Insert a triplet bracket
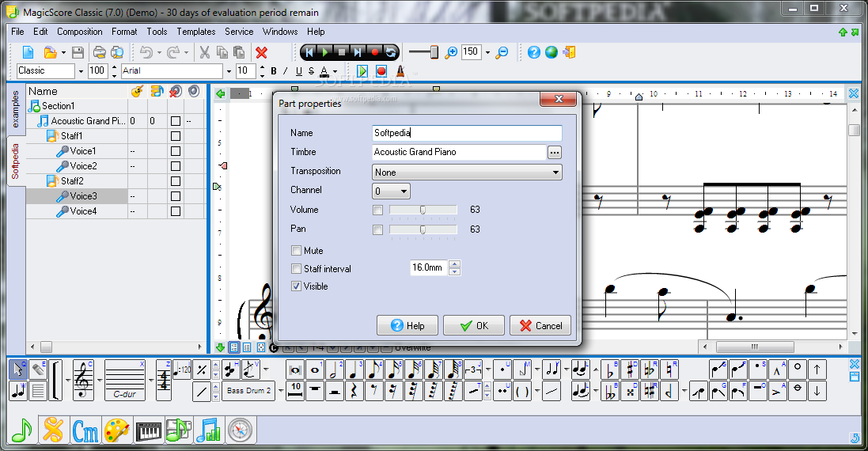868x451 pixels. (472, 370)
